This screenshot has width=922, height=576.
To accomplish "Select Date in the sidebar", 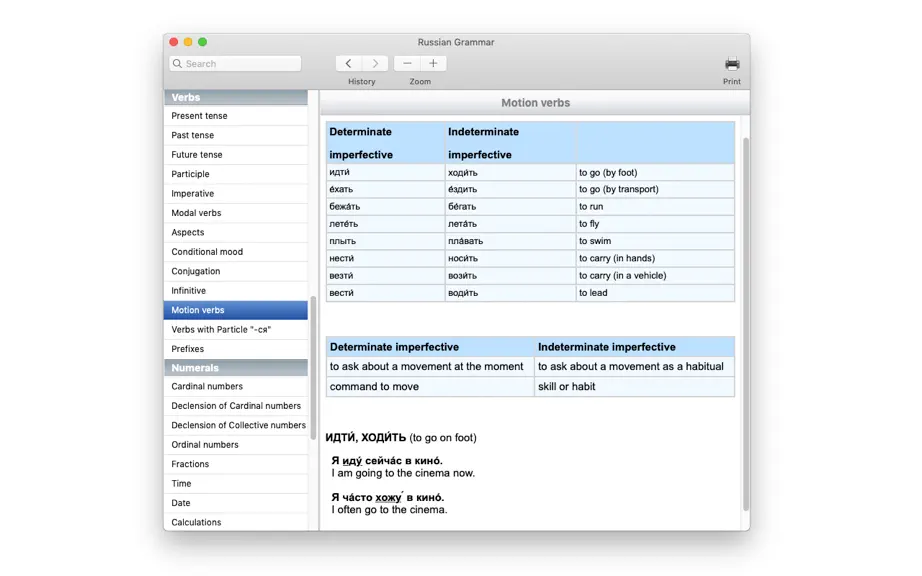I will pyautogui.click(x=236, y=503).
